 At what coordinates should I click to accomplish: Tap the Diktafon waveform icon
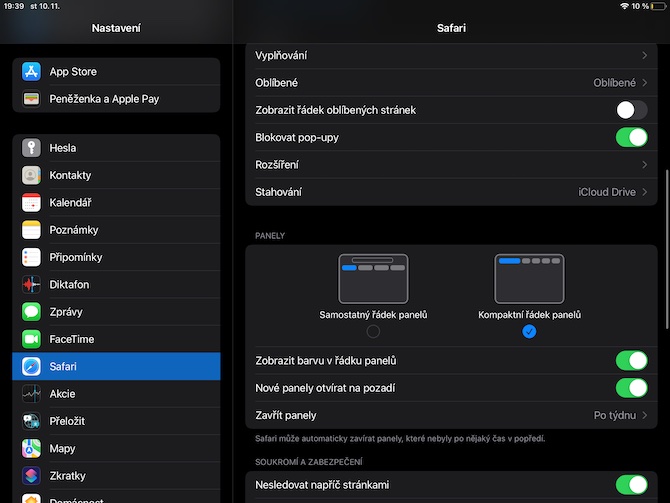(31, 285)
